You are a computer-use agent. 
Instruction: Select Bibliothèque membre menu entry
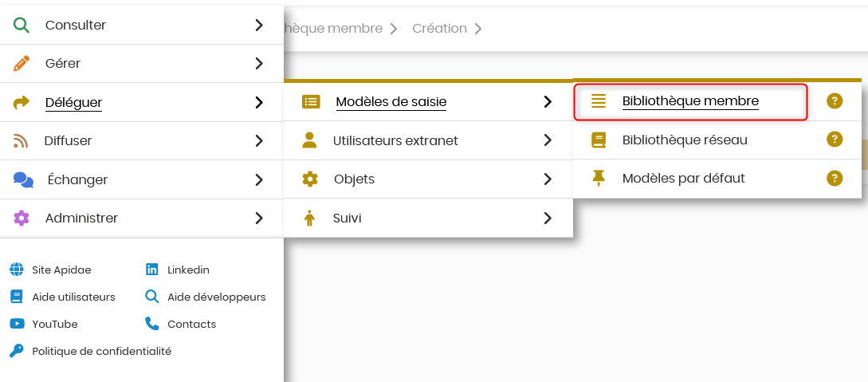coord(690,101)
